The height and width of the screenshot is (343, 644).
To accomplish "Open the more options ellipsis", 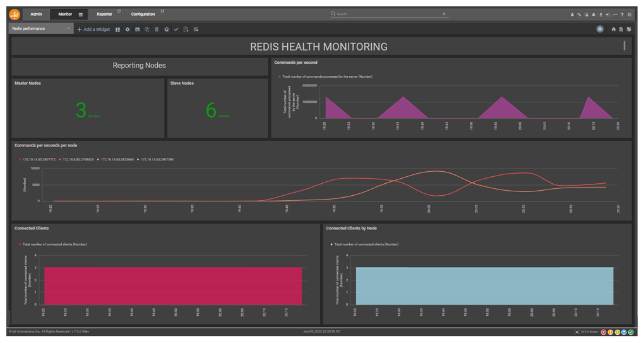I will [x=615, y=15].
